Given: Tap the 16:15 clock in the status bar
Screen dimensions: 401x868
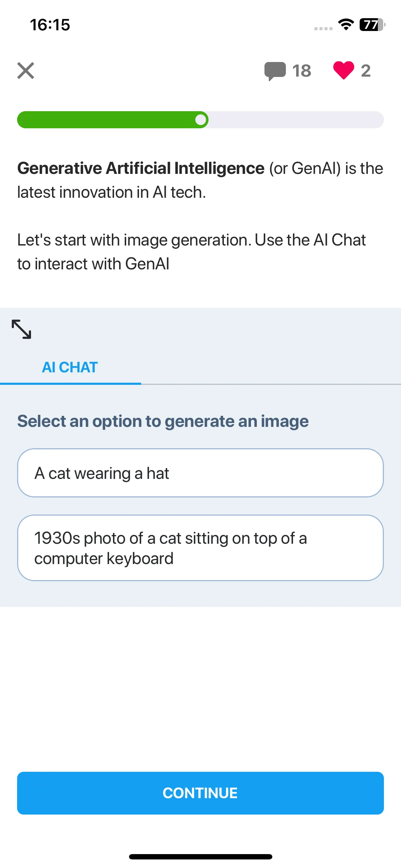Looking at the screenshot, I should pyautogui.click(x=50, y=25).
